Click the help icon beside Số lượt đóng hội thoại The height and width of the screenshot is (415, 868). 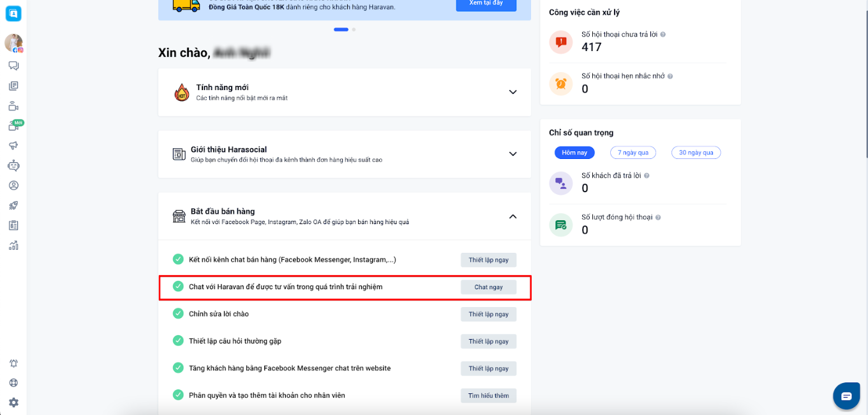point(658,217)
